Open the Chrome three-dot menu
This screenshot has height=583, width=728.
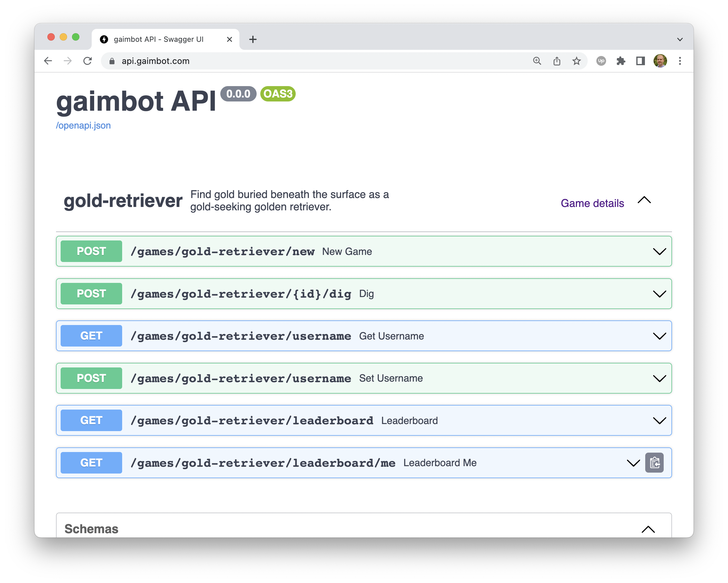click(x=680, y=61)
